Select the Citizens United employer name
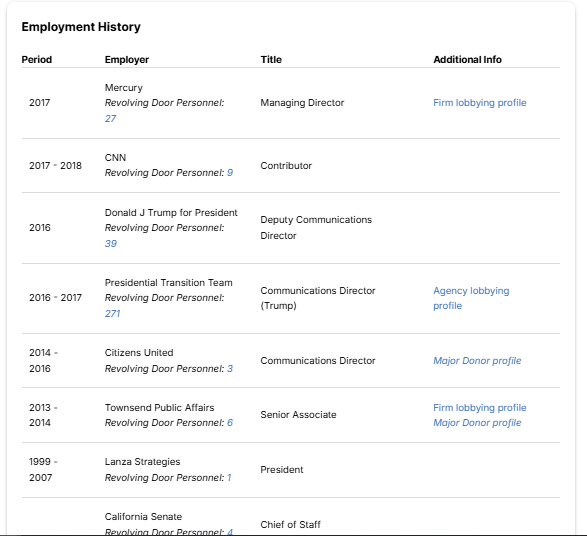Viewport: 587px width, 536px height. [139, 353]
